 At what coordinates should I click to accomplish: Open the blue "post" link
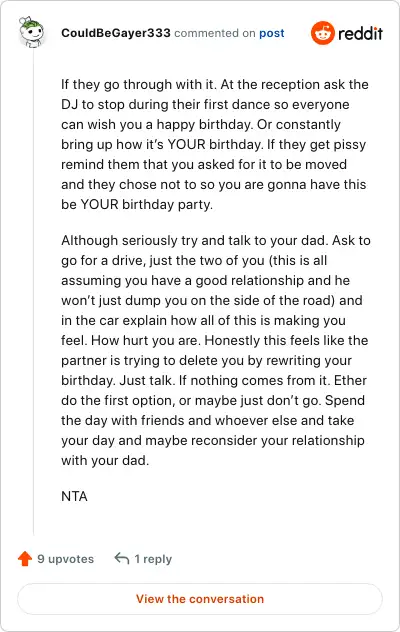(x=271, y=33)
